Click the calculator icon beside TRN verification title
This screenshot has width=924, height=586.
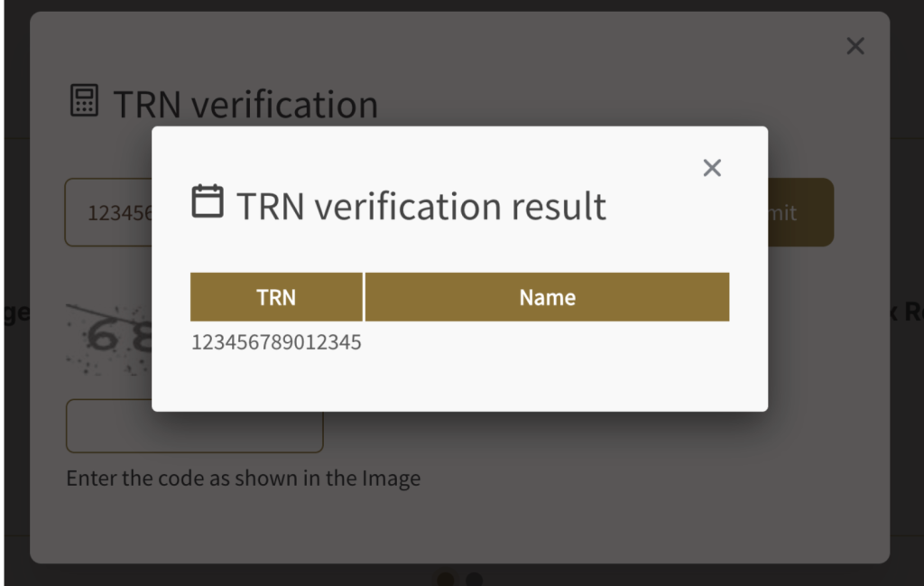click(x=83, y=101)
